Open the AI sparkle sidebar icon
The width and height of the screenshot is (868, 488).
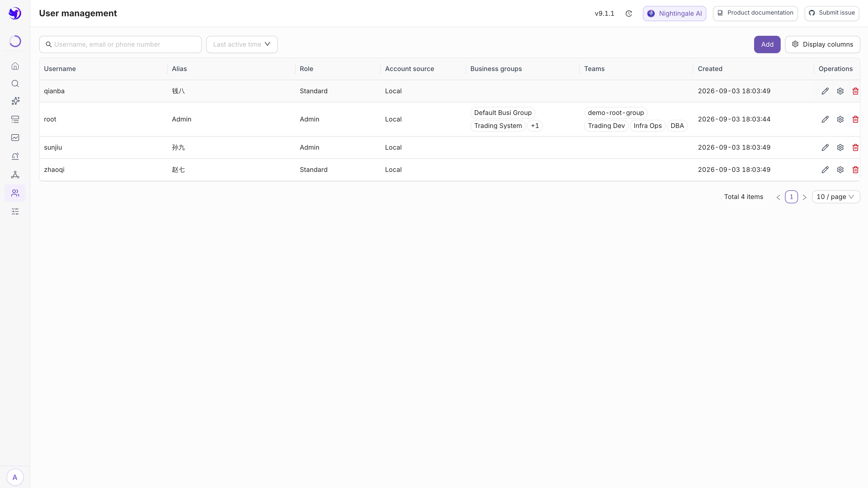click(15, 101)
